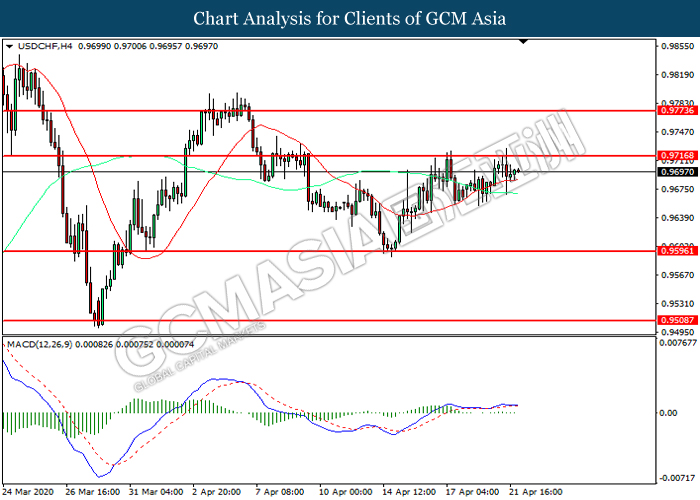Click the USDCHF,H4 symbol text

(45, 46)
